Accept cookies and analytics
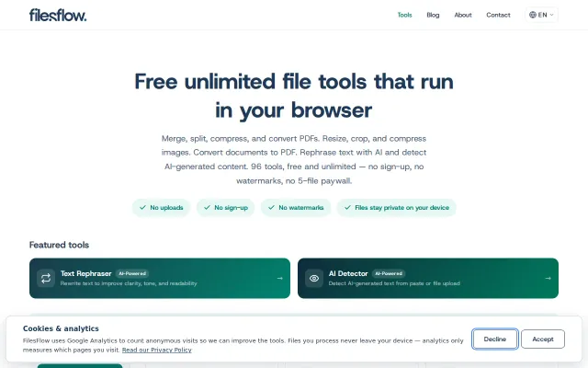 [x=543, y=339]
